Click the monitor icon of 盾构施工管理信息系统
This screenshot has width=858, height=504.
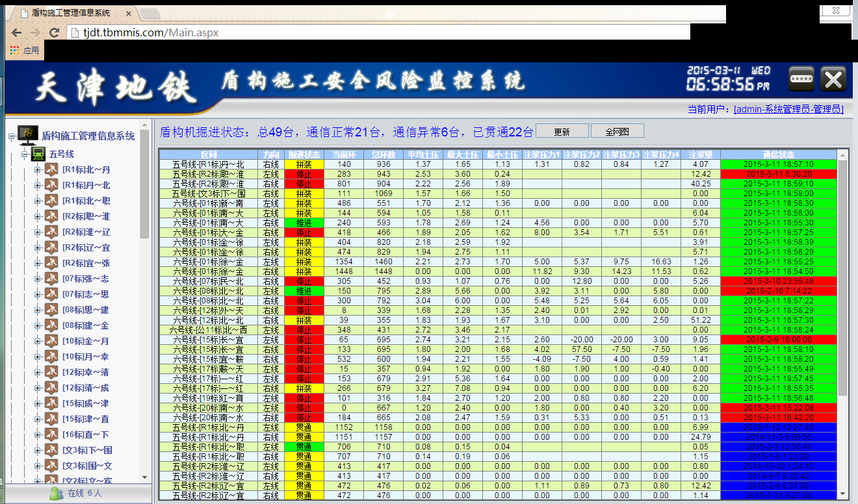[28, 135]
